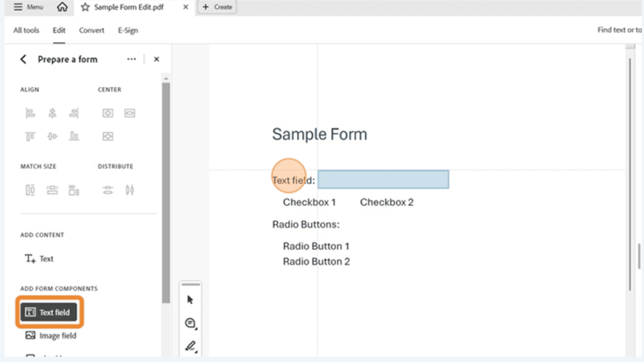Open the comment tool in floating toolbar
The image size is (644, 362).
(190, 322)
